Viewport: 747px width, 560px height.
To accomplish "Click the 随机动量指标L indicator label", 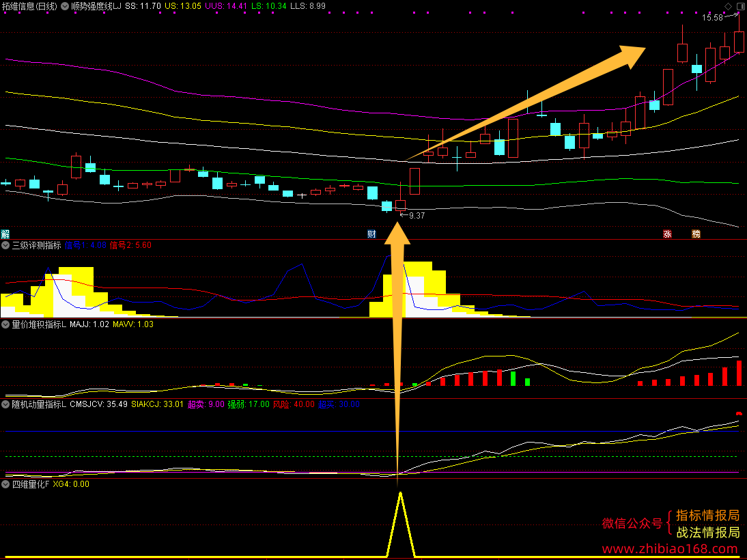I will 39,404.
